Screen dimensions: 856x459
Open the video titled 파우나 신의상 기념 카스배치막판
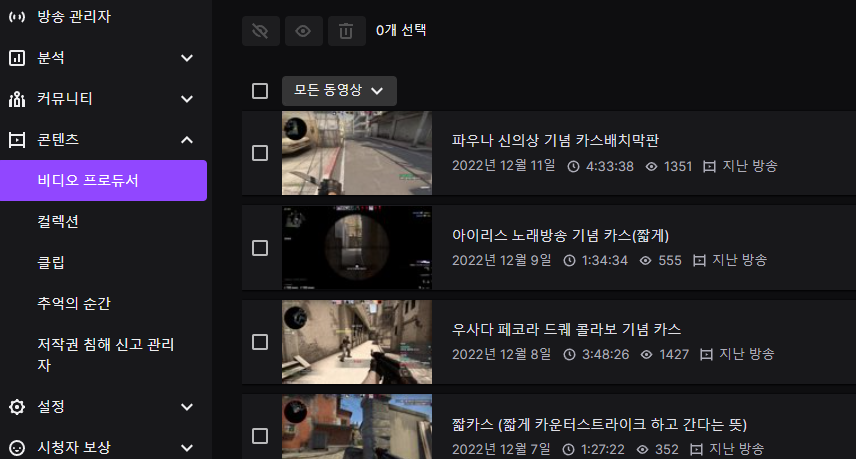(x=555, y=140)
